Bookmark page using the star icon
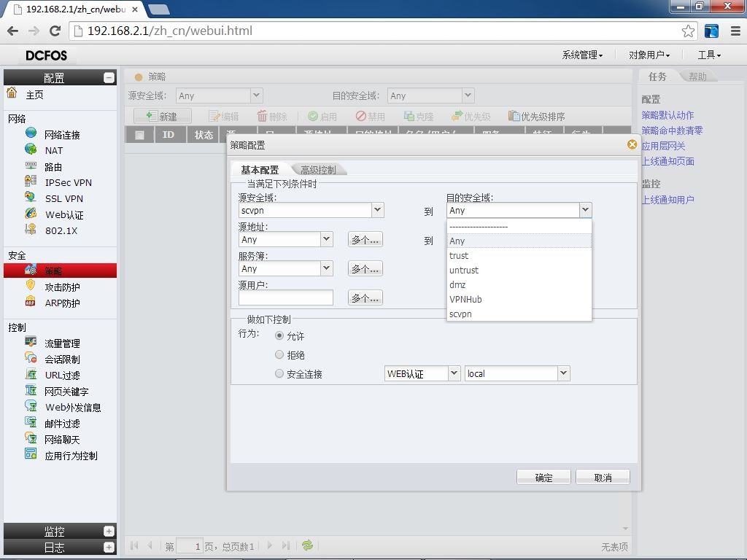This screenshot has height=560, width=747. click(x=688, y=31)
